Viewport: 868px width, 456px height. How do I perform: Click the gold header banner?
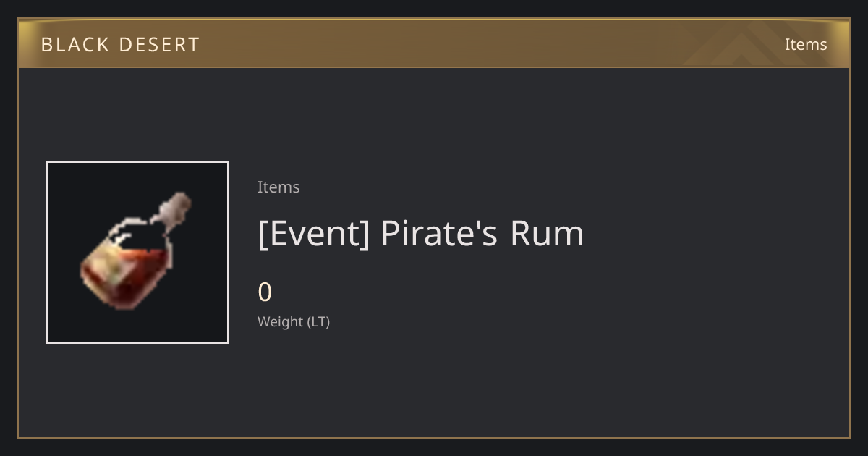(x=434, y=43)
